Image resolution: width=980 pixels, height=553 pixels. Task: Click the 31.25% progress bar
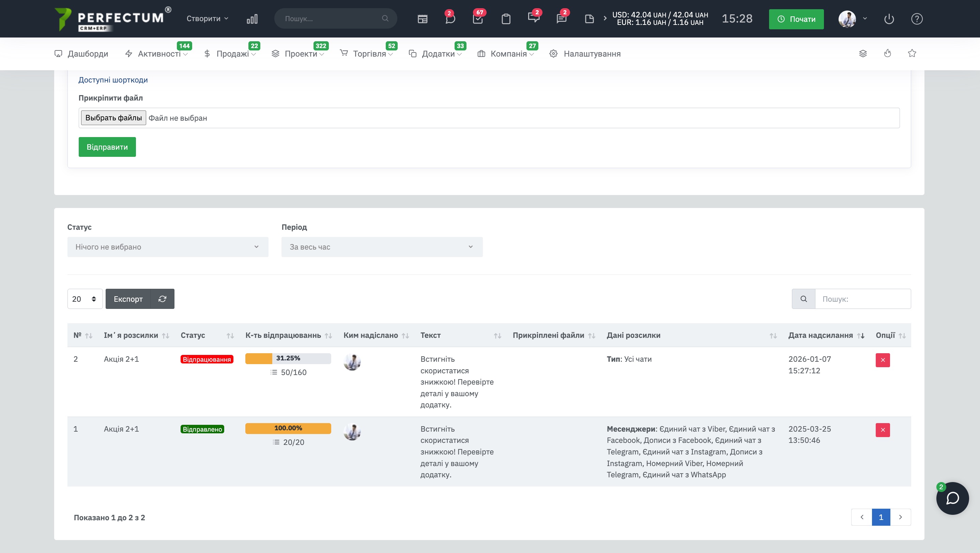(288, 359)
